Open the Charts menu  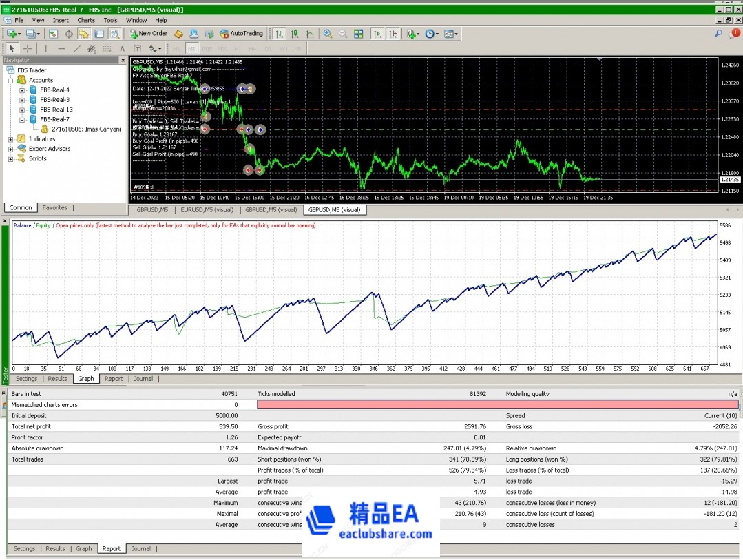pos(86,20)
